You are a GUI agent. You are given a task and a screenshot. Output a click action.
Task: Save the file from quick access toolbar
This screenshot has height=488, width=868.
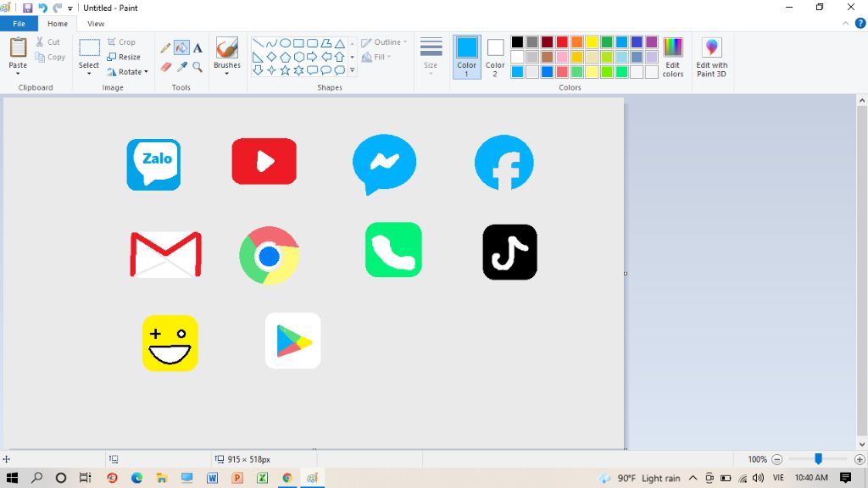pos(27,8)
